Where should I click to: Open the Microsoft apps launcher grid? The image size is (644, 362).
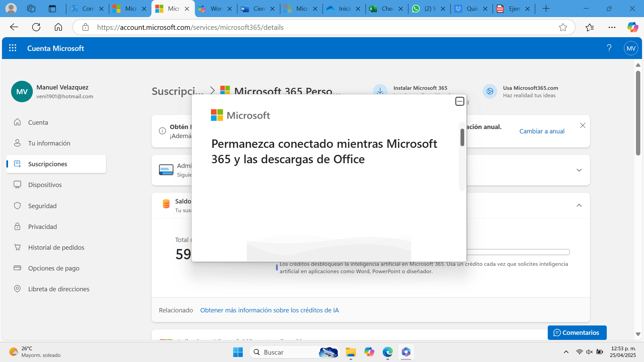click(13, 48)
